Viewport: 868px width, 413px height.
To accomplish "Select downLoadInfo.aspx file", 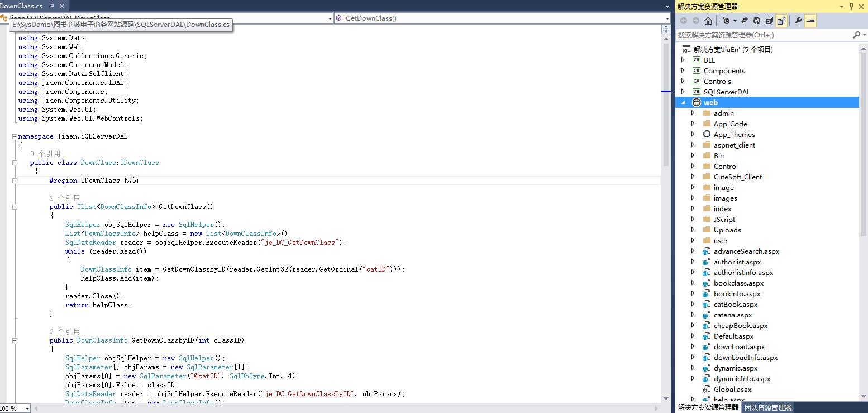I will point(746,357).
